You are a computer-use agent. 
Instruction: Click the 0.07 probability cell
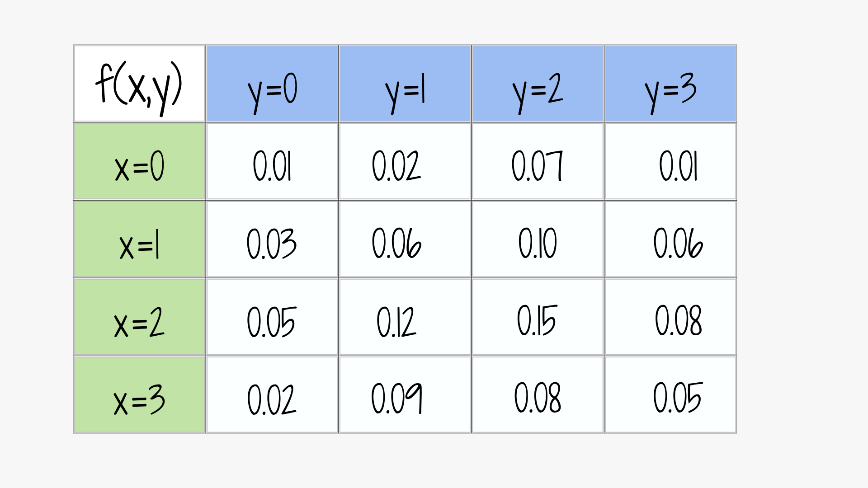click(x=538, y=162)
